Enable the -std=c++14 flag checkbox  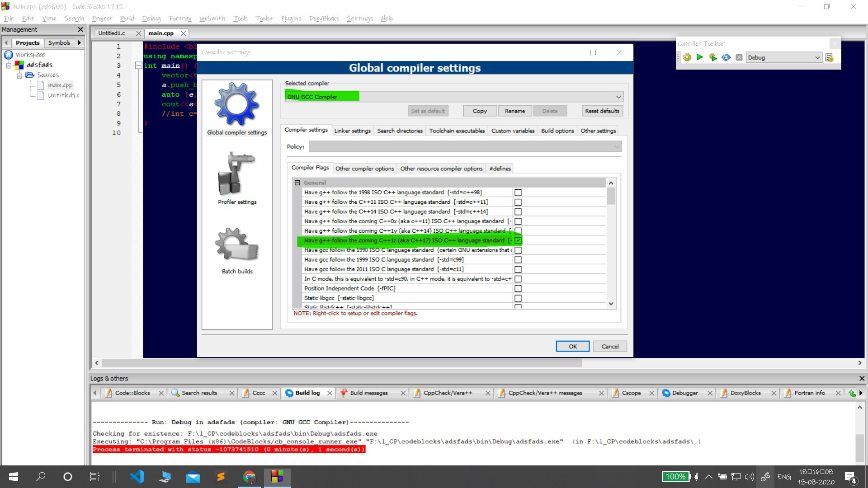[x=518, y=212]
